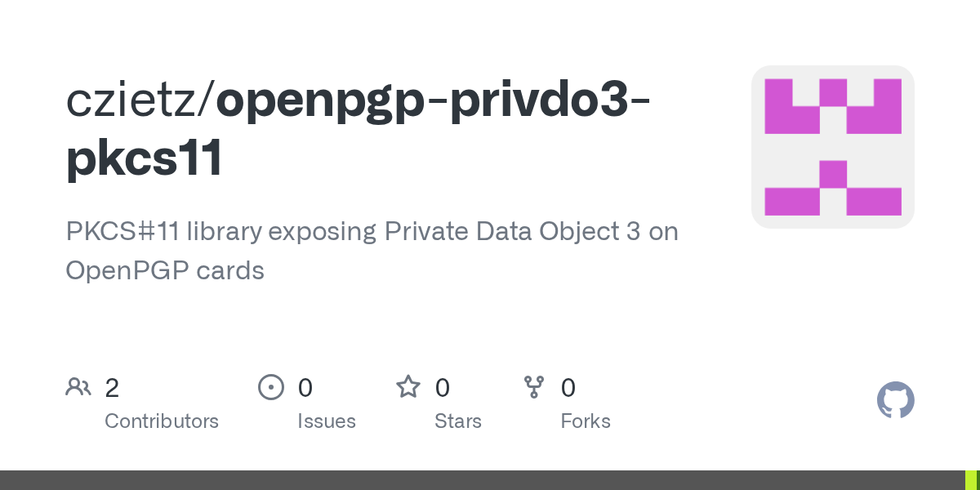This screenshot has width=980, height=490.
Task: Click the contributors people icon
Action: pos(78,387)
